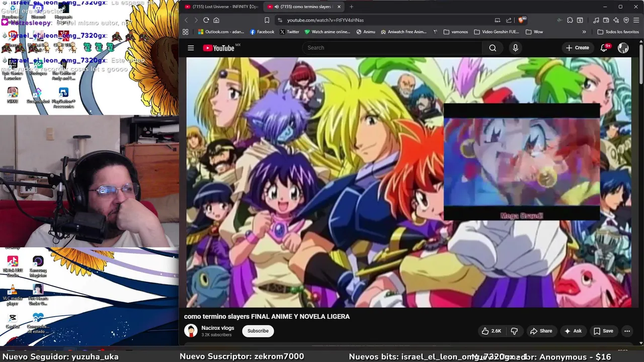This screenshot has height=362, width=644.
Task: Subscribe to Nacirox vlogs
Action: (258, 331)
